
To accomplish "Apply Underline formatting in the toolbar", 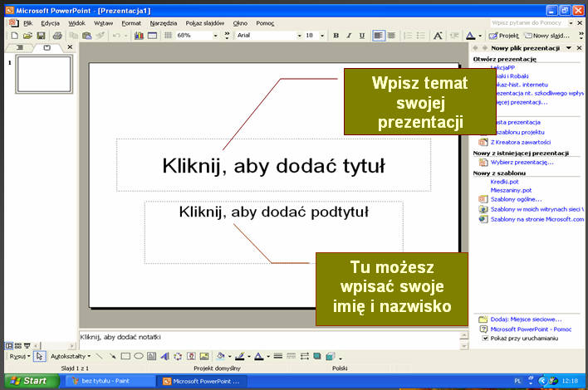I will (362, 36).
